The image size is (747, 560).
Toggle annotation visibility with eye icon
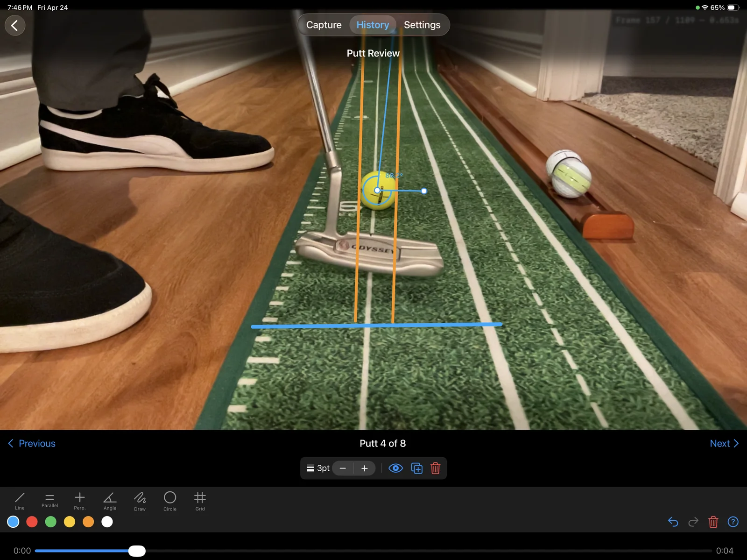395,468
